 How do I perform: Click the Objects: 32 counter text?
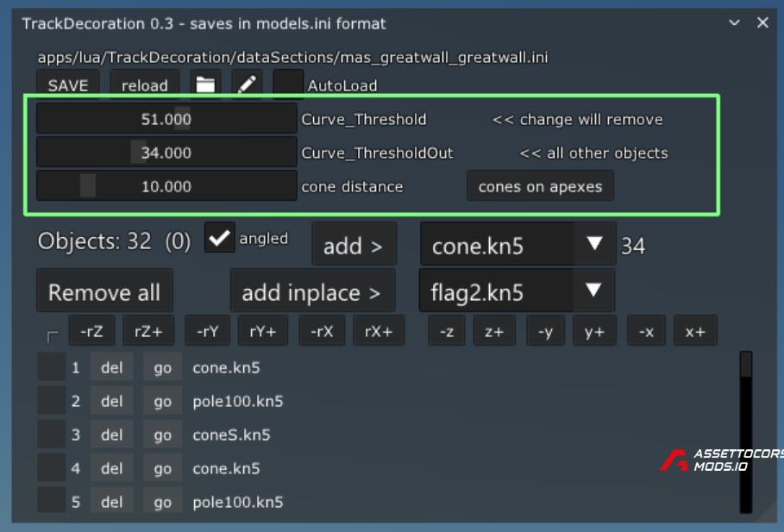95,241
